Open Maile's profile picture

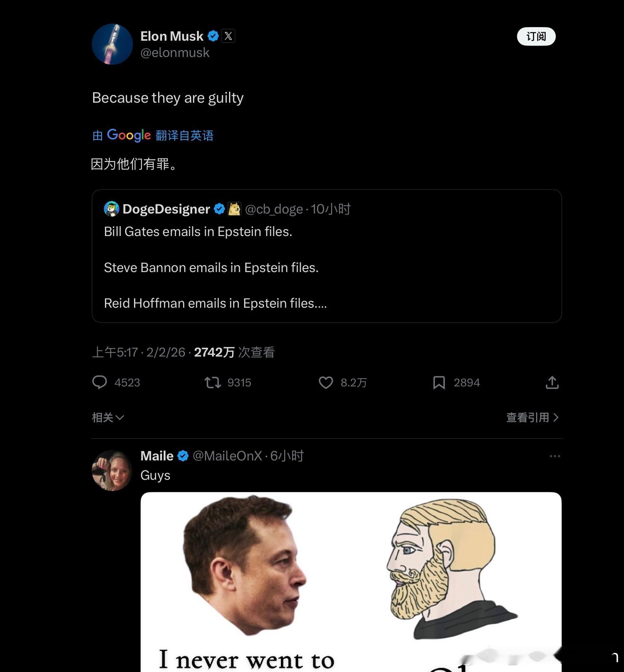tap(112, 470)
